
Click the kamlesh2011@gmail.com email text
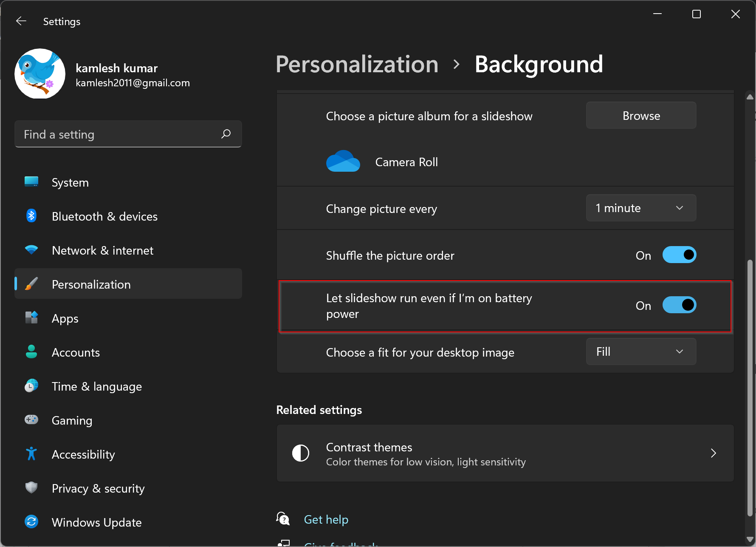click(x=133, y=83)
